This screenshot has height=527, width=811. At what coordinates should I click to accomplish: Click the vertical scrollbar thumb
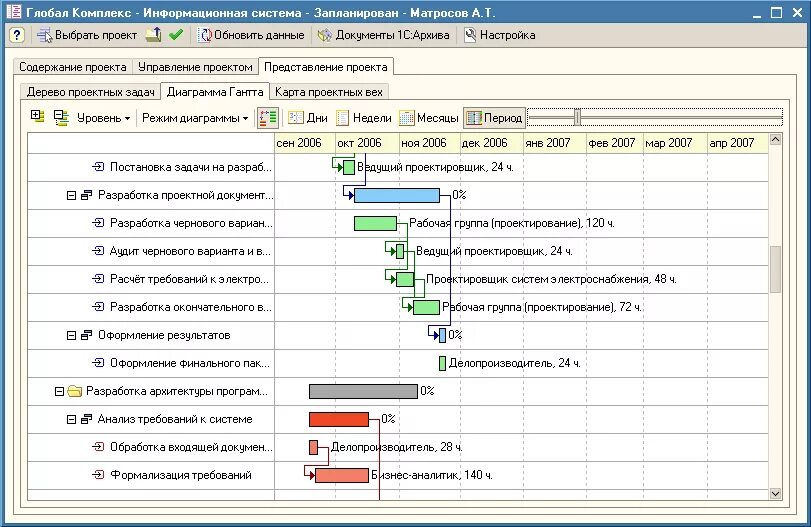(775, 269)
